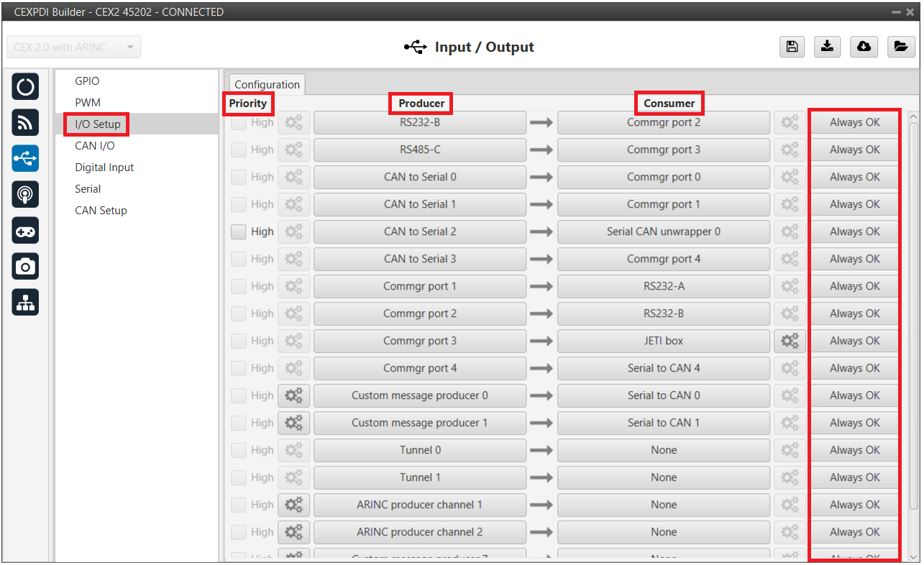Click the cloud download icon
Image resolution: width=924 pixels, height=565 pixels.
pos(864,47)
